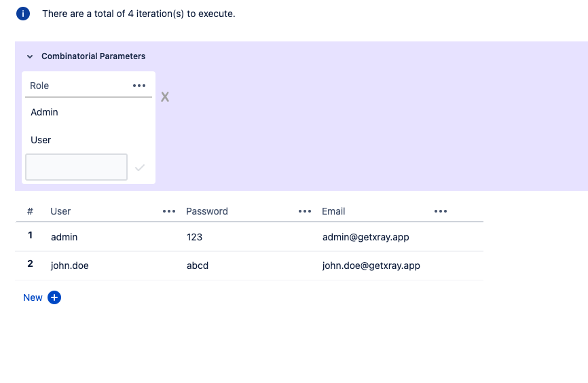Confirm the new value with checkmark

(140, 168)
